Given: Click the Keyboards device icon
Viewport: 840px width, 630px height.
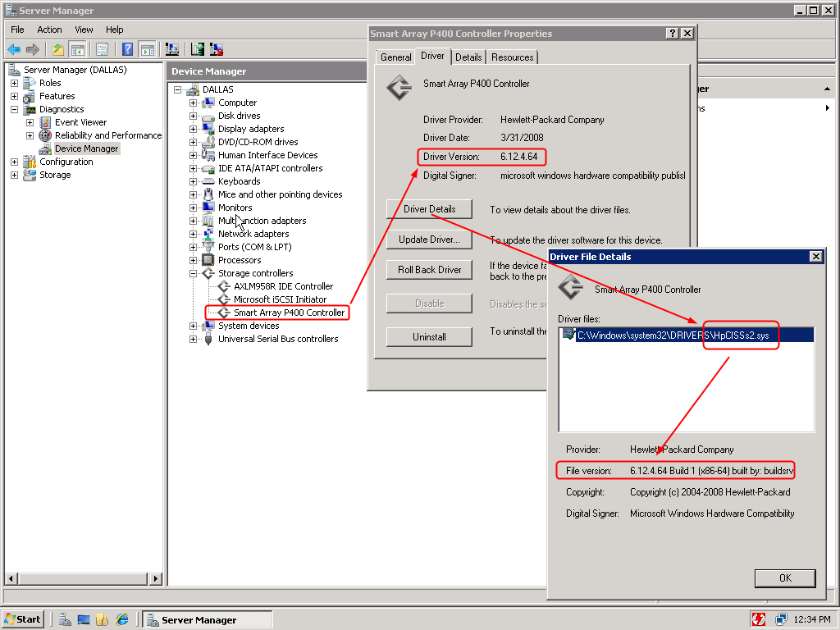Looking at the screenshot, I should click(x=208, y=181).
